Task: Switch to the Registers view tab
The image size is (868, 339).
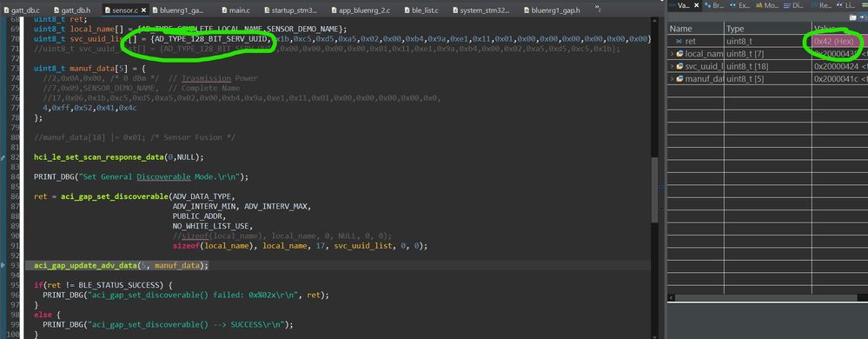Action: (x=820, y=5)
